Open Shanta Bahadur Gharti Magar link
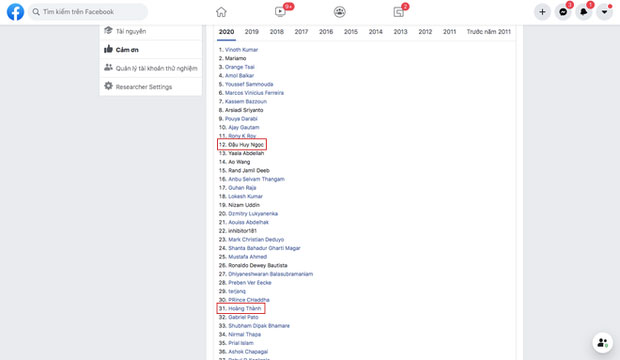The image size is (620, 360). pos(264,248)
